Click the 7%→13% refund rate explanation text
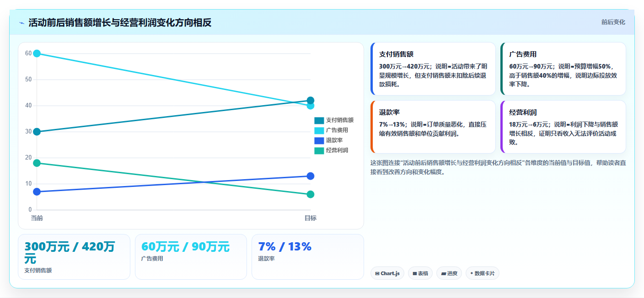Screen dimensions: 644x298 coord(433,129)
